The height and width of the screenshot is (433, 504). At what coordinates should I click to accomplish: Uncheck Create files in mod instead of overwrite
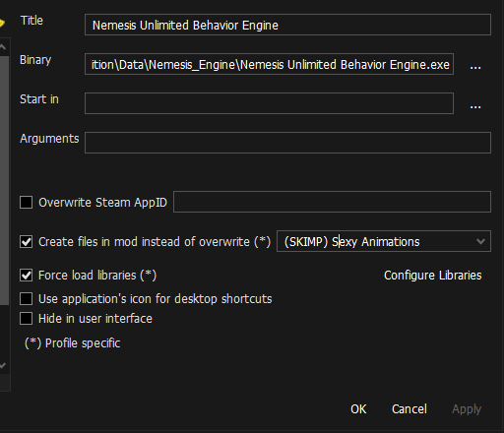27,242
